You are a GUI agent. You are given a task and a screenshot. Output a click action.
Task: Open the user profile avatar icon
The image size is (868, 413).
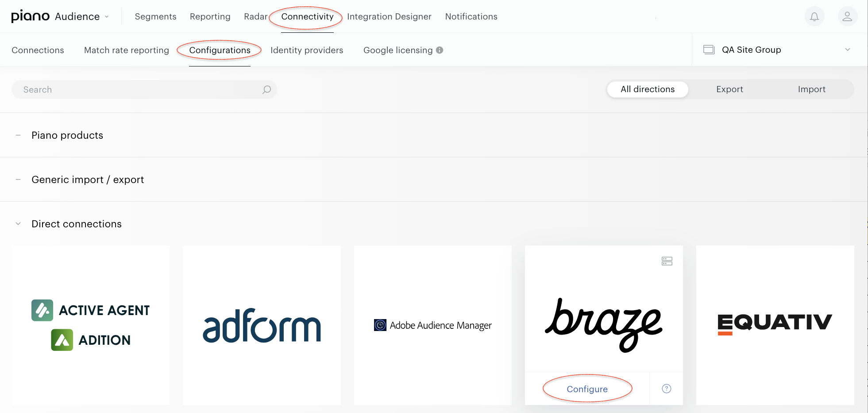tap(847, 17)
